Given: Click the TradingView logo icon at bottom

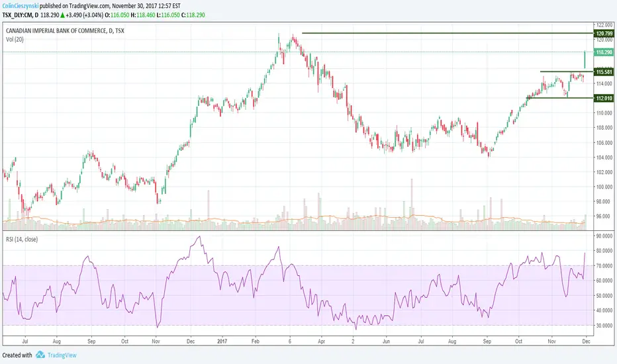Looking at the screenshot, I should (x=40, y=355).
